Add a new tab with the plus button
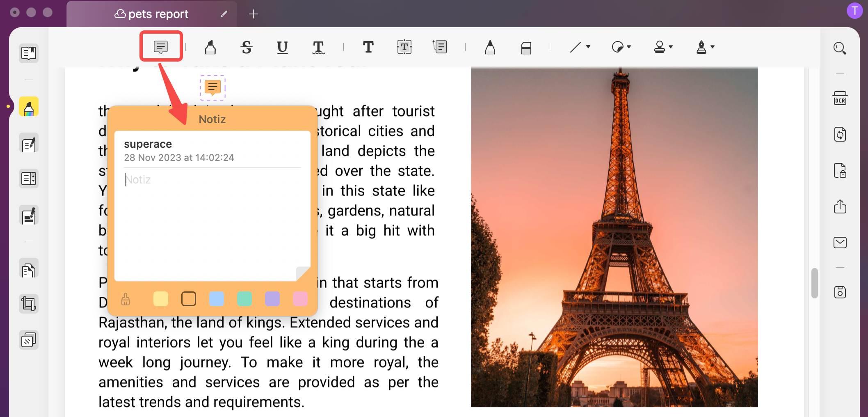Viewport: 868px width, 417px height. point(254,14)
